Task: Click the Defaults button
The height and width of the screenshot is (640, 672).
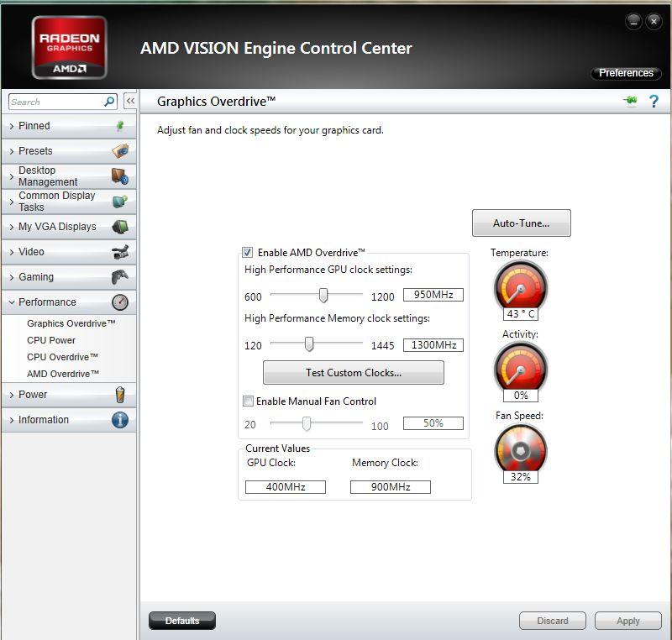Action: 182,621
